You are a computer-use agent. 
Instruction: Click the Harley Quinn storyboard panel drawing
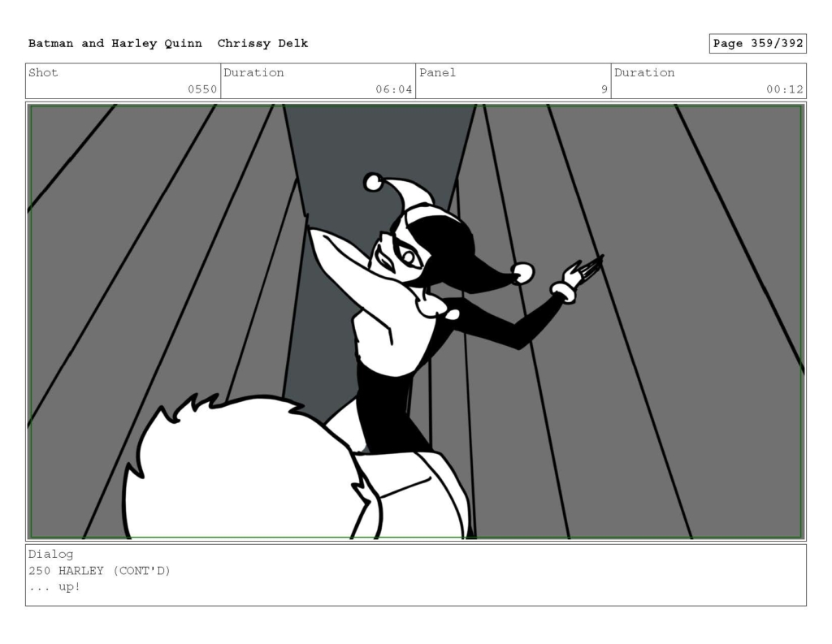pos(416,322)
